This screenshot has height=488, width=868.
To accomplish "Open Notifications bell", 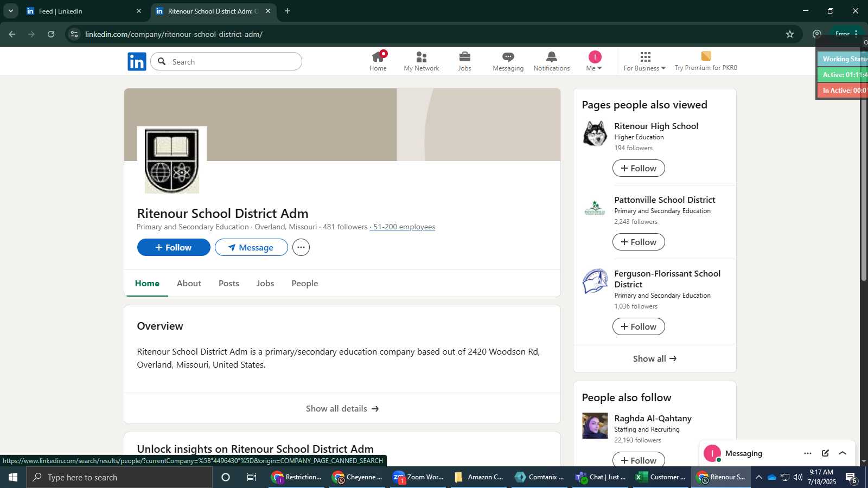I will click(552, 61).
